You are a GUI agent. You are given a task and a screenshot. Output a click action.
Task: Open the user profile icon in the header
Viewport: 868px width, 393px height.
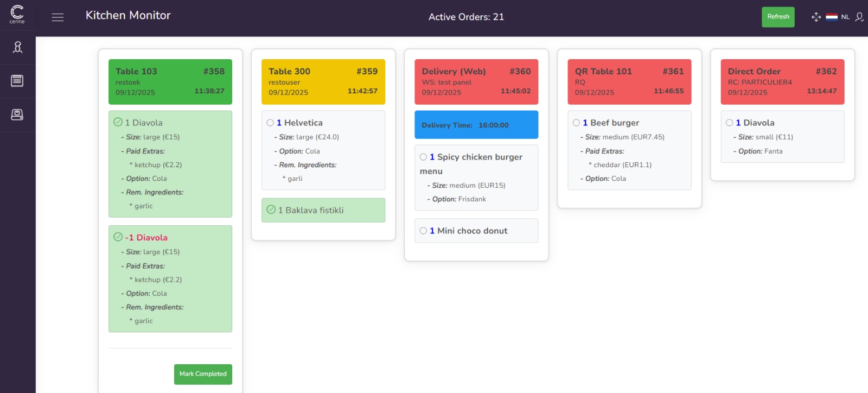[x=859, y=17]
